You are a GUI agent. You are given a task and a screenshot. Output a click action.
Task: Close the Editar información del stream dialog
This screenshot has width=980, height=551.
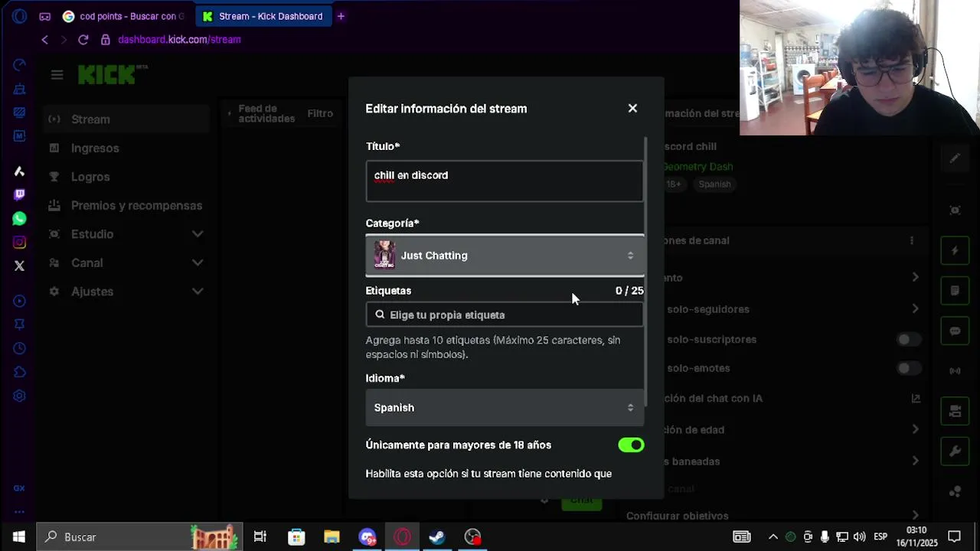[x=632, y=109]
